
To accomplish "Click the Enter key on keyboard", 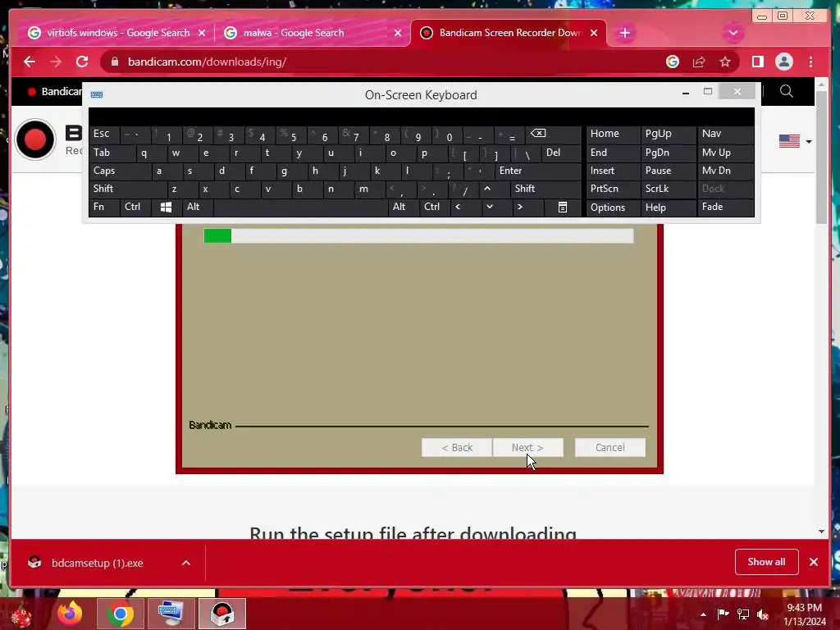I will click(537, 171).
